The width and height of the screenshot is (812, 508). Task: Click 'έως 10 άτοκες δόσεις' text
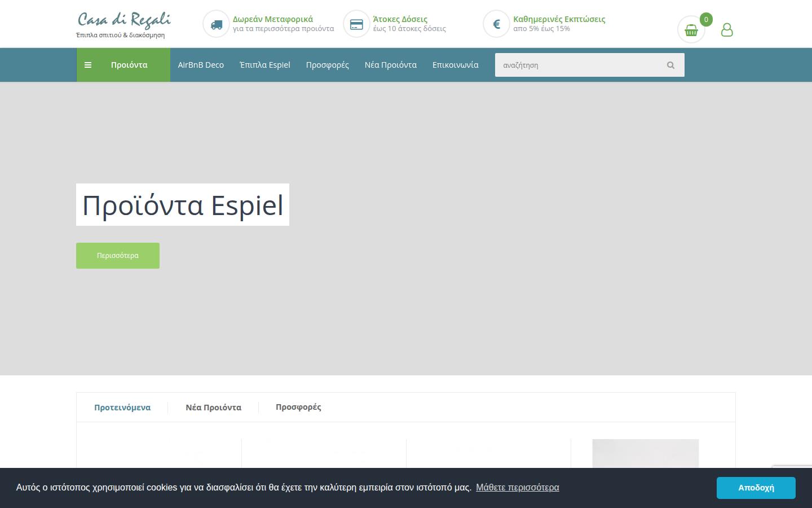[x=409, y=29]
